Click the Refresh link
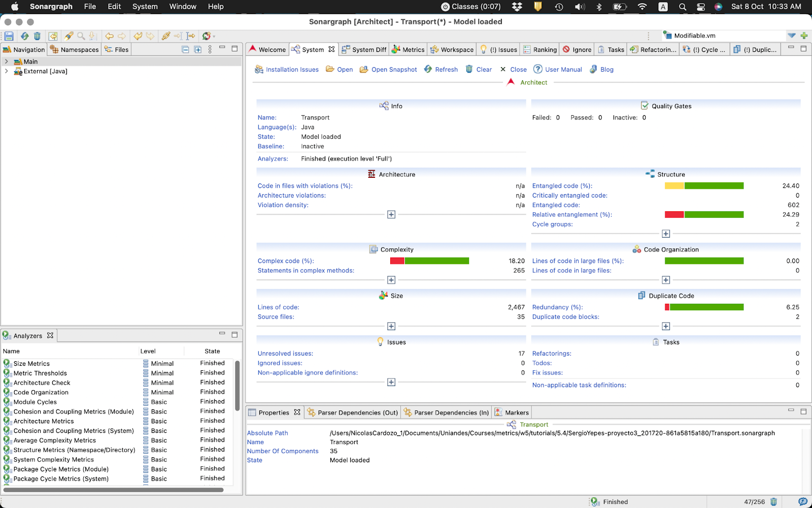 click(441, 70)
